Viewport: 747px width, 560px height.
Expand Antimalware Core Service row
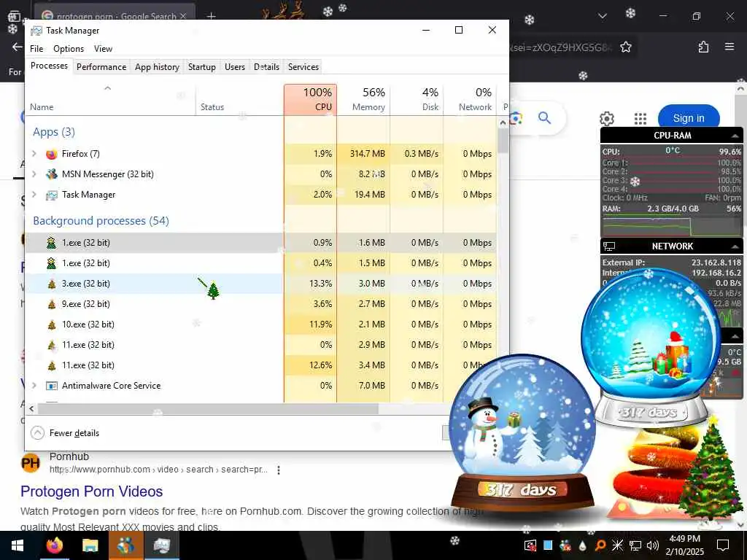click(x=34, y=385)
